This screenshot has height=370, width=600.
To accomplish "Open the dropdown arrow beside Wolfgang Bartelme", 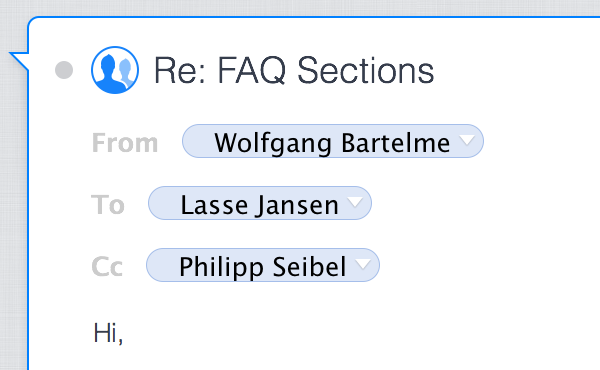I will [467, 140].
